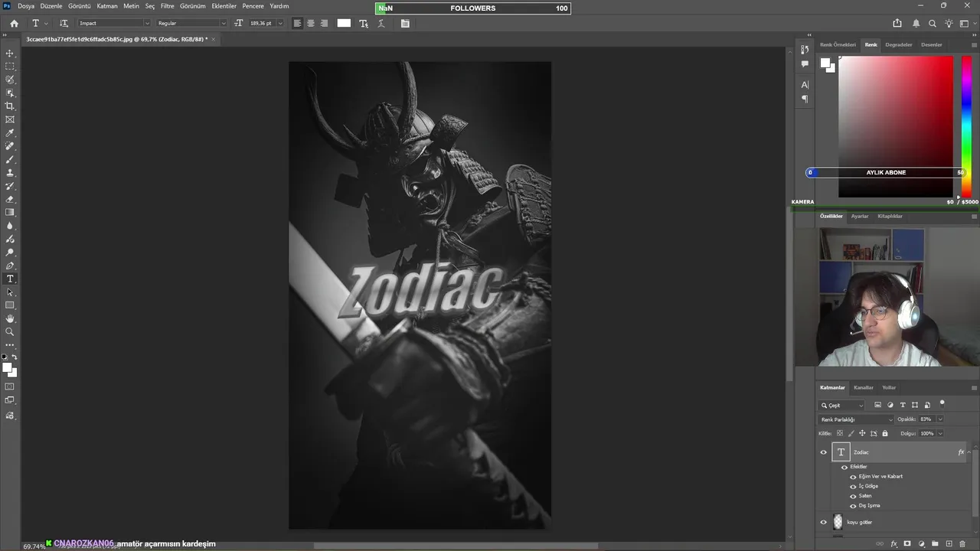Select the Eyedropper tool

(10, 133)
